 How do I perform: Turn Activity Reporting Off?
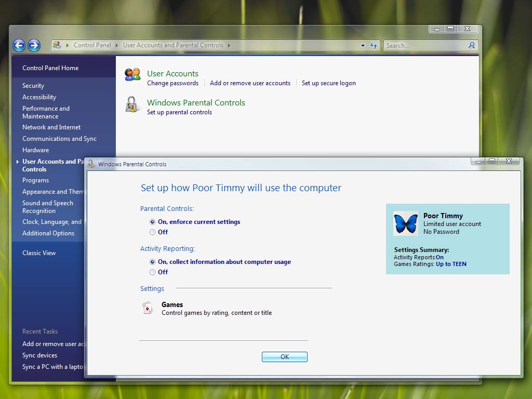(152, 272)
